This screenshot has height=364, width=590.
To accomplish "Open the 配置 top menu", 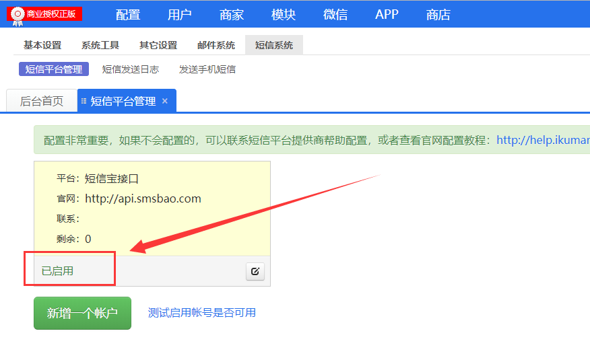I will pos(128,14).
